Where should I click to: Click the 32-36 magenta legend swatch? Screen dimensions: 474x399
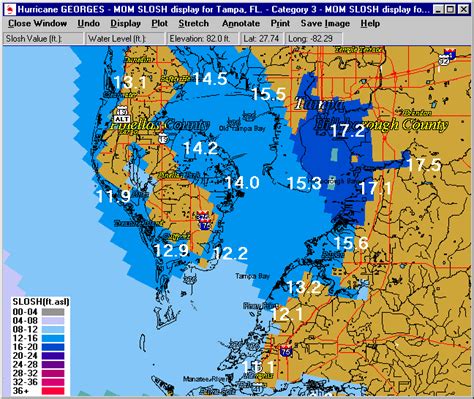[53, 382]
